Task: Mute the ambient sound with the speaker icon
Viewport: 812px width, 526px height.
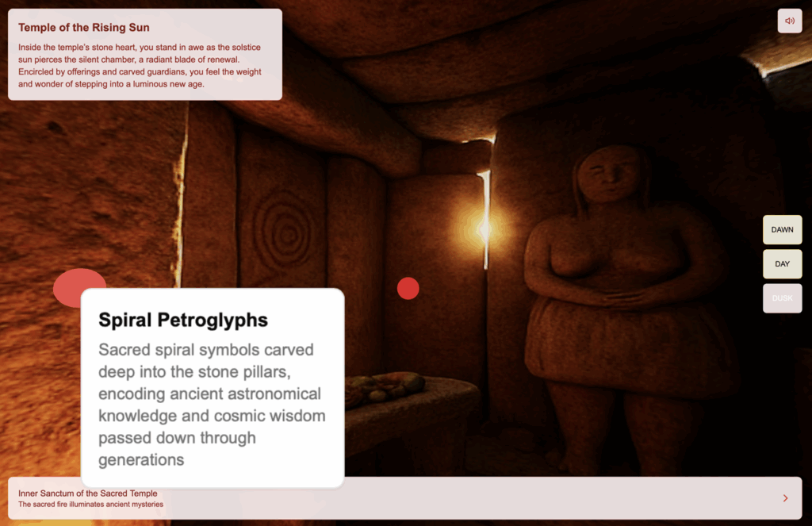Action: click(789, 21)
